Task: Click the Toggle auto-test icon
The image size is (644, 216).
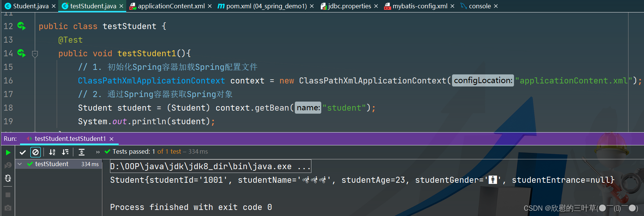Action: [8, 178]
